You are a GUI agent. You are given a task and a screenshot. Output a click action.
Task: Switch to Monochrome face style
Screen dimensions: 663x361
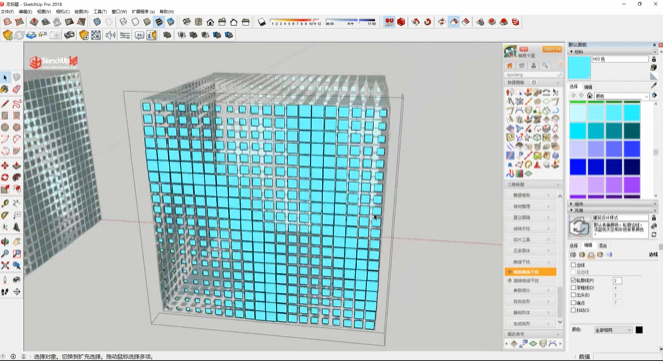pyautogui.click(x=170, y=22)
